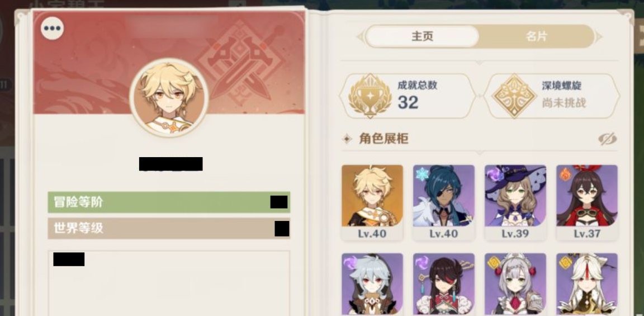The image size is (644, 316).
Task: Click the golden trophy achievements icon
Action: point(370,96)
